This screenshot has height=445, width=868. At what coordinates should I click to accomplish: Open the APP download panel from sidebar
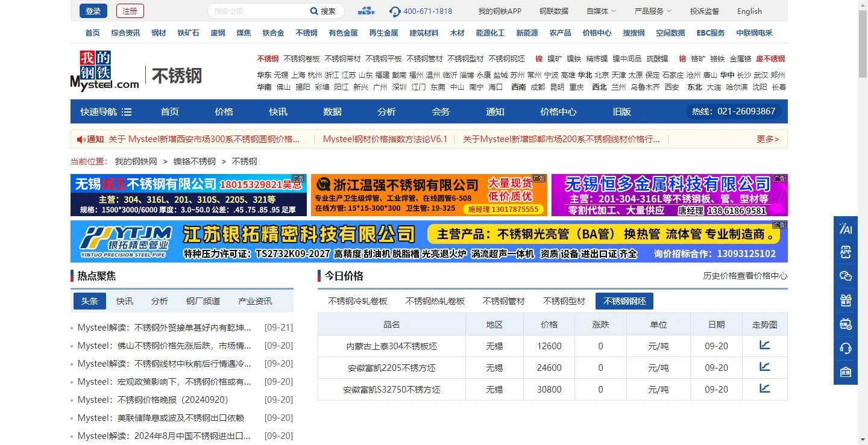(845, 252)
